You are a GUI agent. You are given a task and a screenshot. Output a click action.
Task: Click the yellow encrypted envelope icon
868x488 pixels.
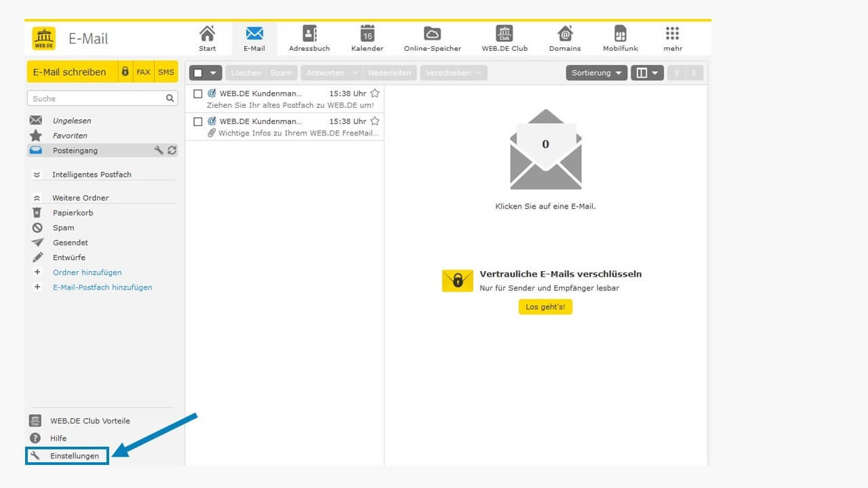tap(458, 281)
